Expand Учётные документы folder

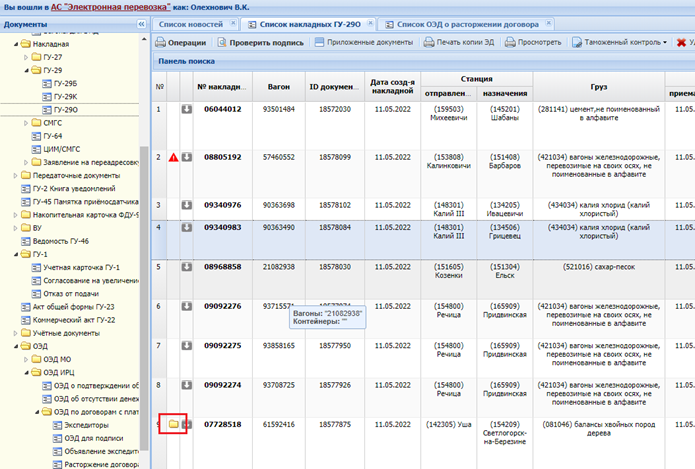pos(16,333)
